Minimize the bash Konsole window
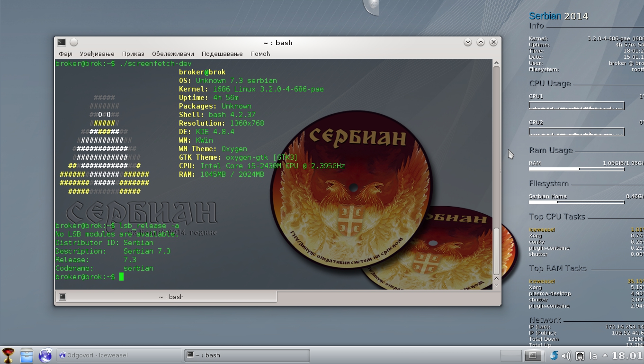This screenshot has width=644, height=364. 468,42
